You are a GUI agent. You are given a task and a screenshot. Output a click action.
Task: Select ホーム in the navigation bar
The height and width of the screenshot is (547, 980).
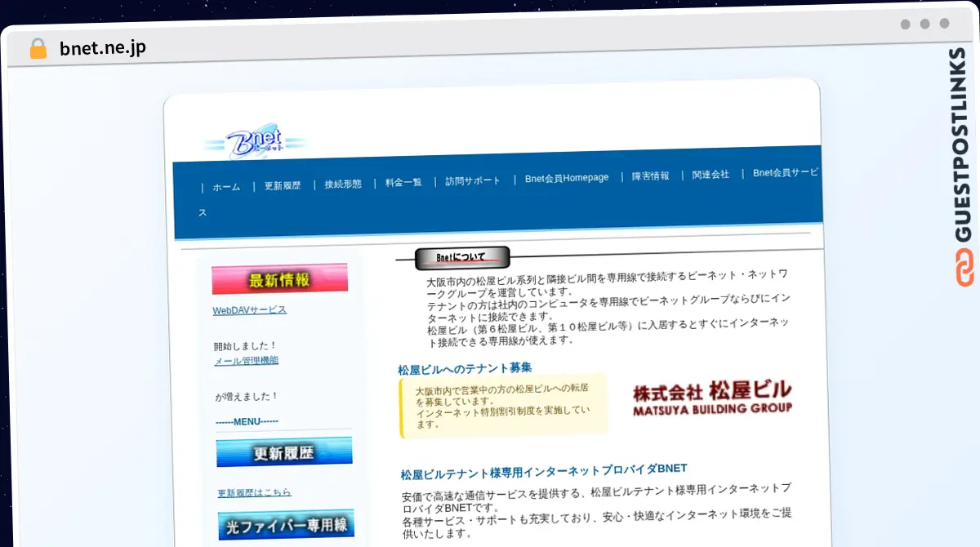click(226, 187)
